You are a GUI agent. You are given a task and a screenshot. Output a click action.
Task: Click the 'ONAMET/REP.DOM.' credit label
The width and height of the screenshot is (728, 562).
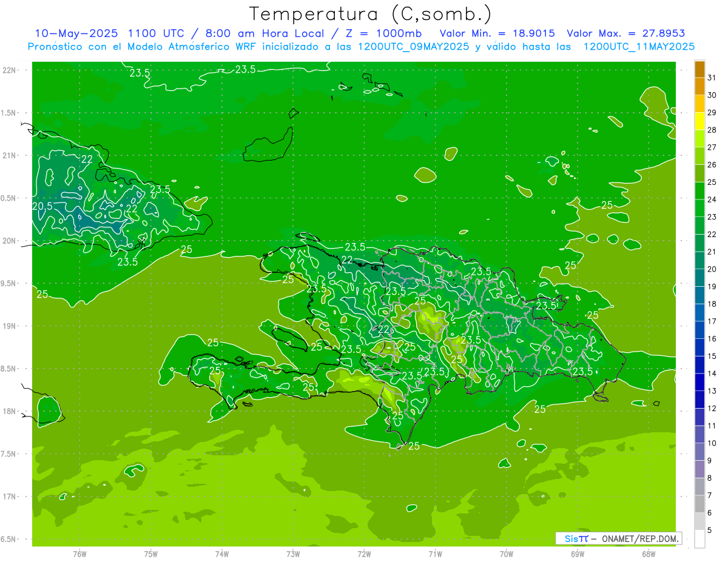coord(641,538)
